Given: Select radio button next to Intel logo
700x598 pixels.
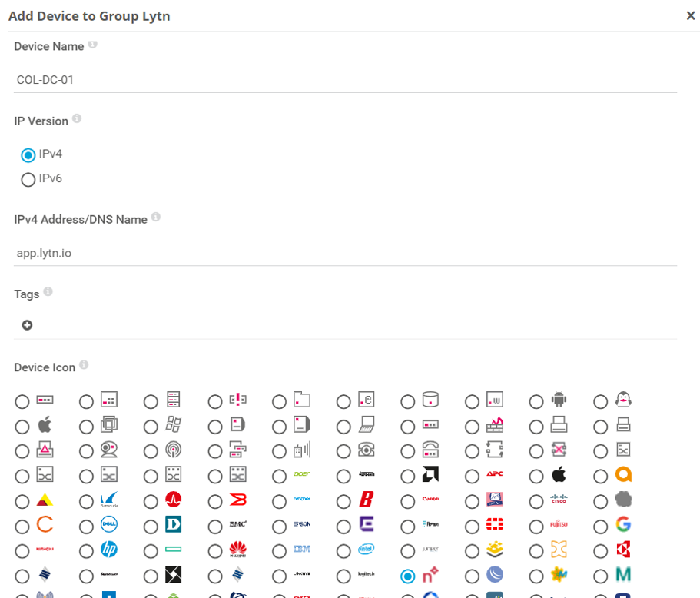Looking at the screenshot, I should coord(343,550).
